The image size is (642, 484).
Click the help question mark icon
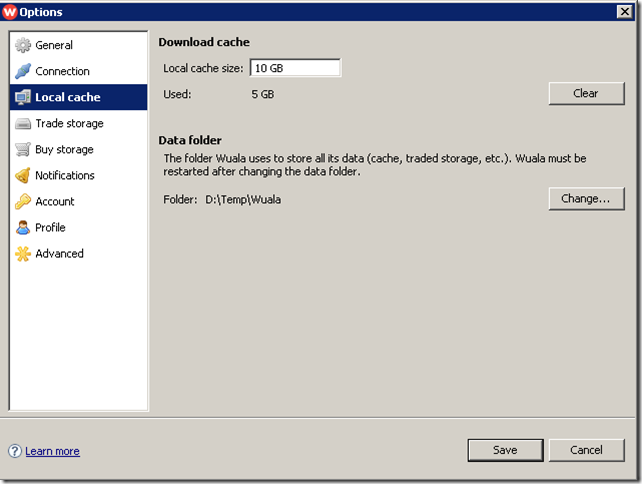coord(15,451)
